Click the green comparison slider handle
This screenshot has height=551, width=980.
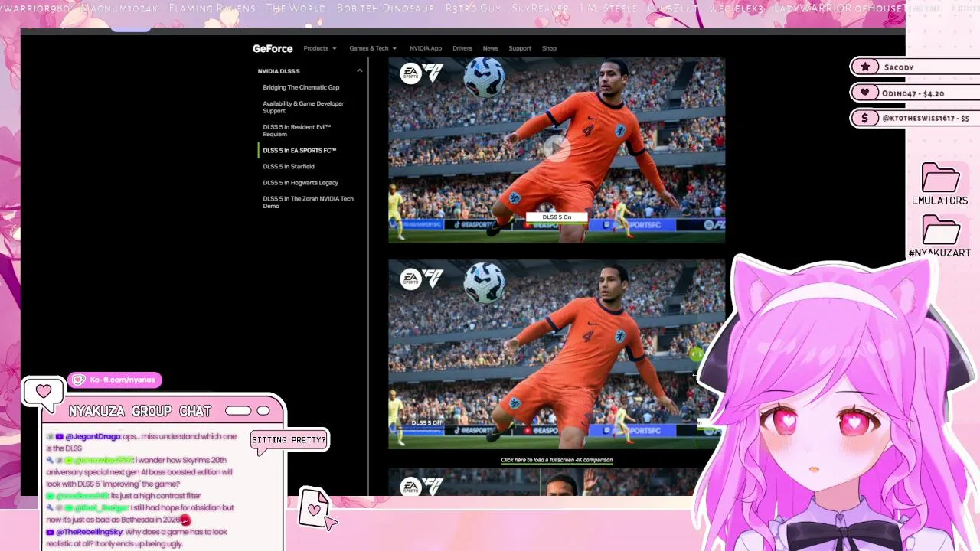pos(696,354)
